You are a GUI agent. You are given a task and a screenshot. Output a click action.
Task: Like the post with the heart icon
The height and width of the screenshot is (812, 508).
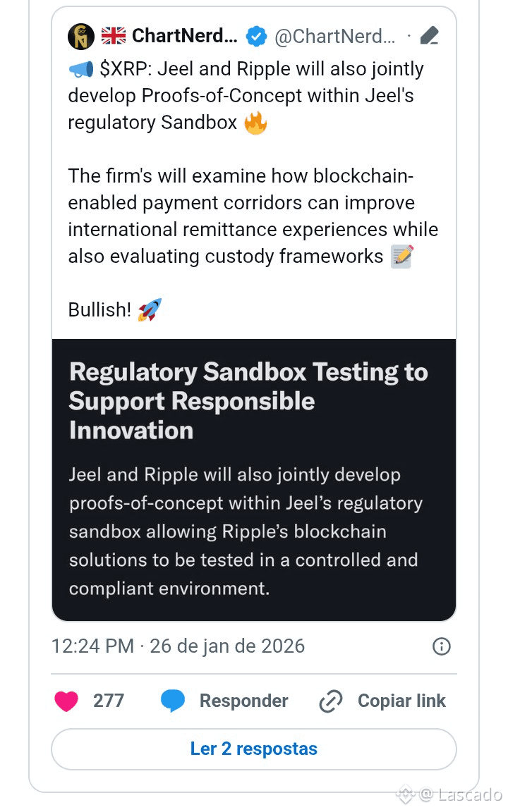tap(66, 701)
